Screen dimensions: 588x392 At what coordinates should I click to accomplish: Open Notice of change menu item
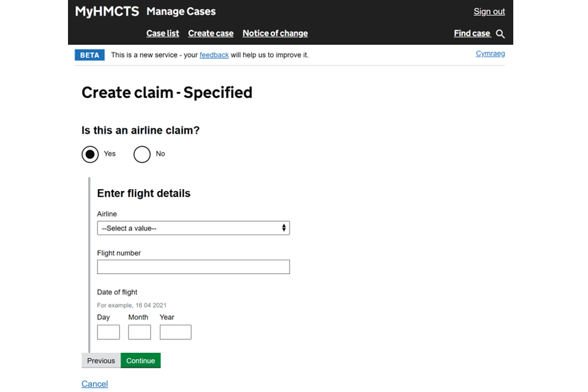coord(275,33)
